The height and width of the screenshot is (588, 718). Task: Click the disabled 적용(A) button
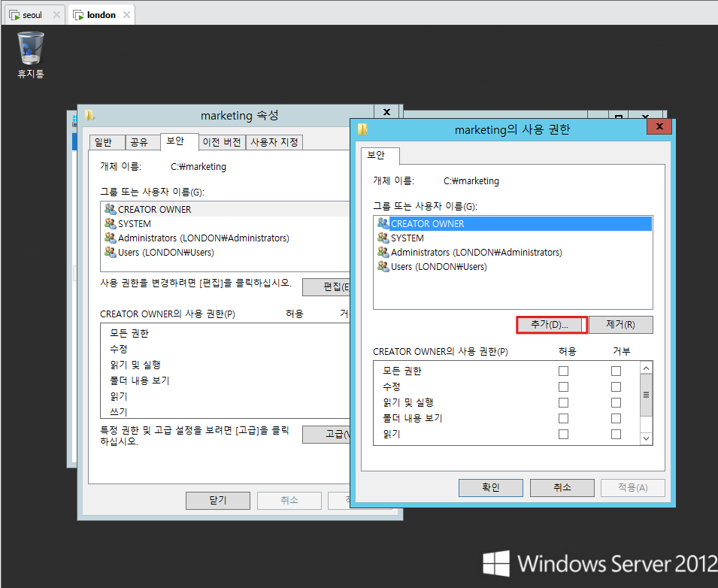(633, 488)
